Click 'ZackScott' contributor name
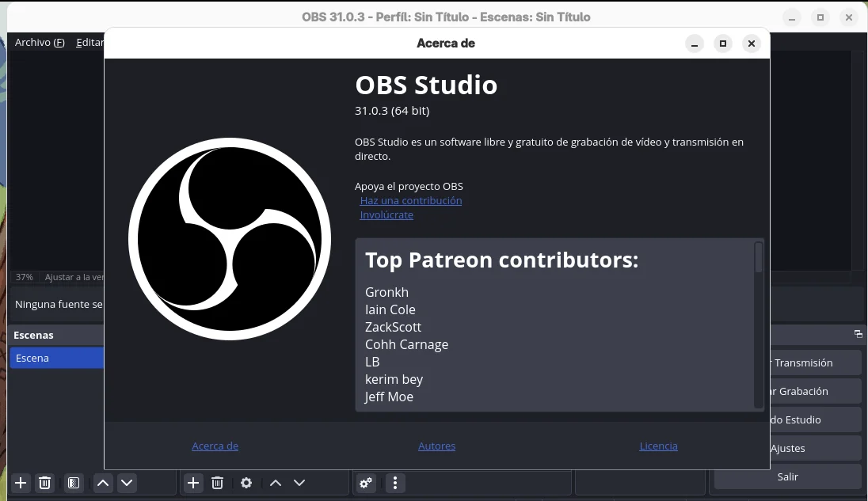Image resolution: width=868 pixels, height=501 pixels. pyautogui.click(x=393, y=327)
